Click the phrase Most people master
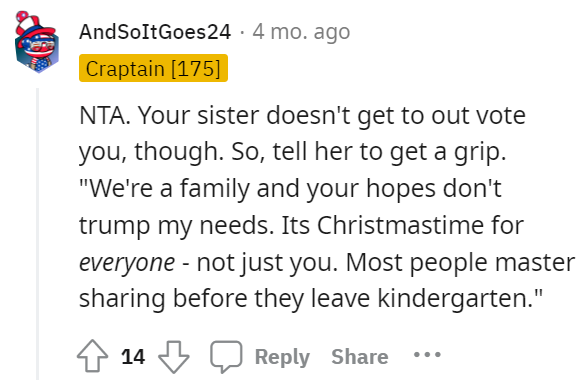The width and height of the screenshot is (582, 380). click(x=460, y=263)
